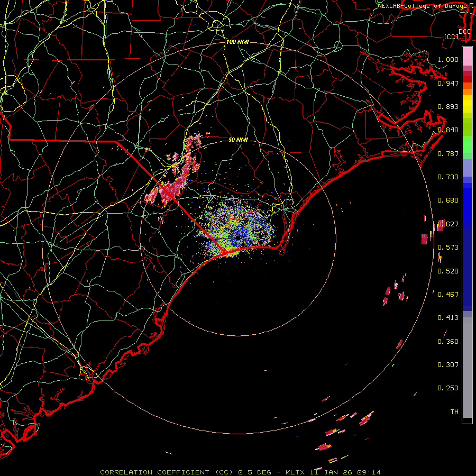Click the [CC] units label
476x476 pixels.
(x=452, y=37)
